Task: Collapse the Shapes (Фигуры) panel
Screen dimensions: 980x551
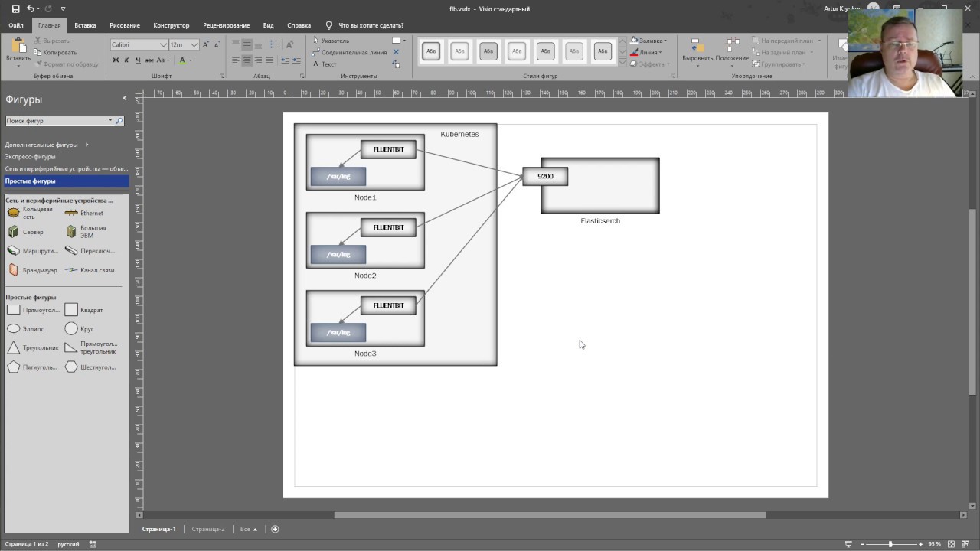Action: click(x=124, y=98)
